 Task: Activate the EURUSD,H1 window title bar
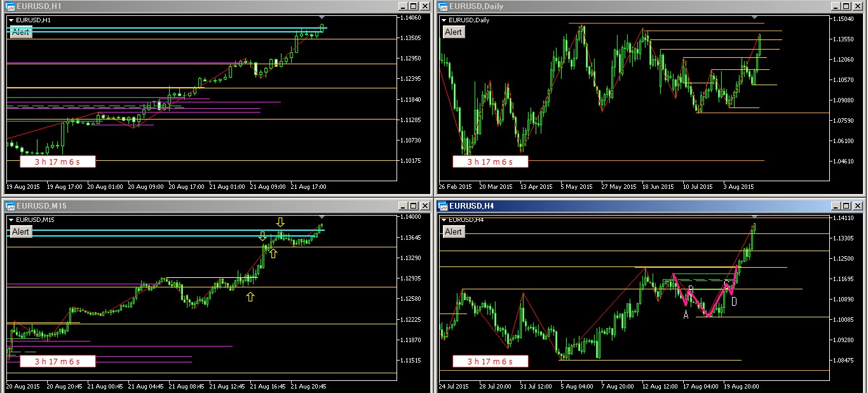[x=191, y=6]
